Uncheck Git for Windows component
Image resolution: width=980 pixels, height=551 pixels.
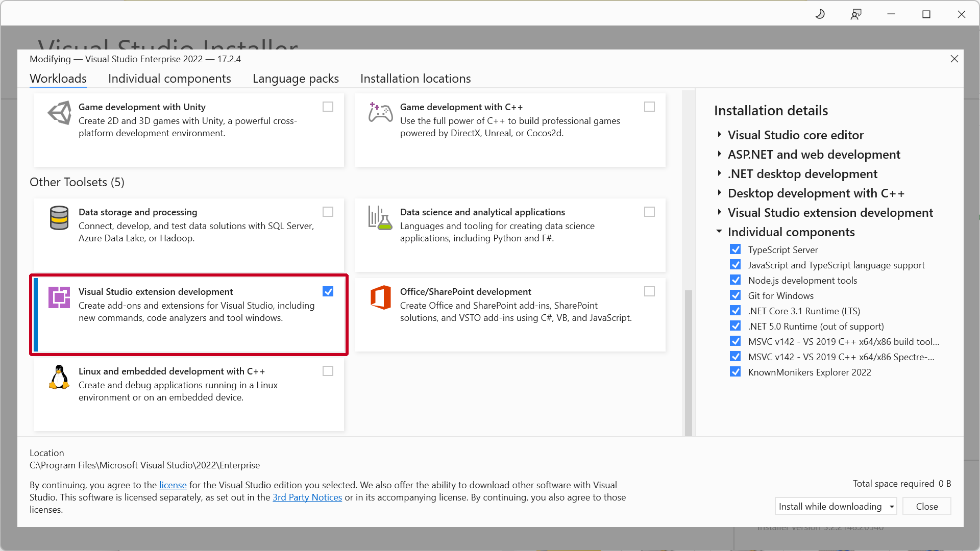[x=736, y=295]
